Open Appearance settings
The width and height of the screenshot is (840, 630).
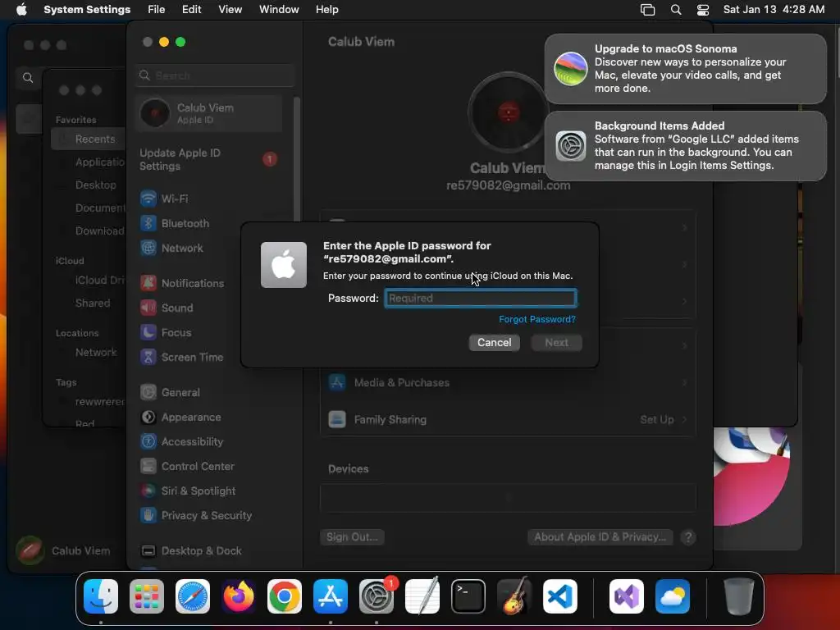[x=209, y=417]
